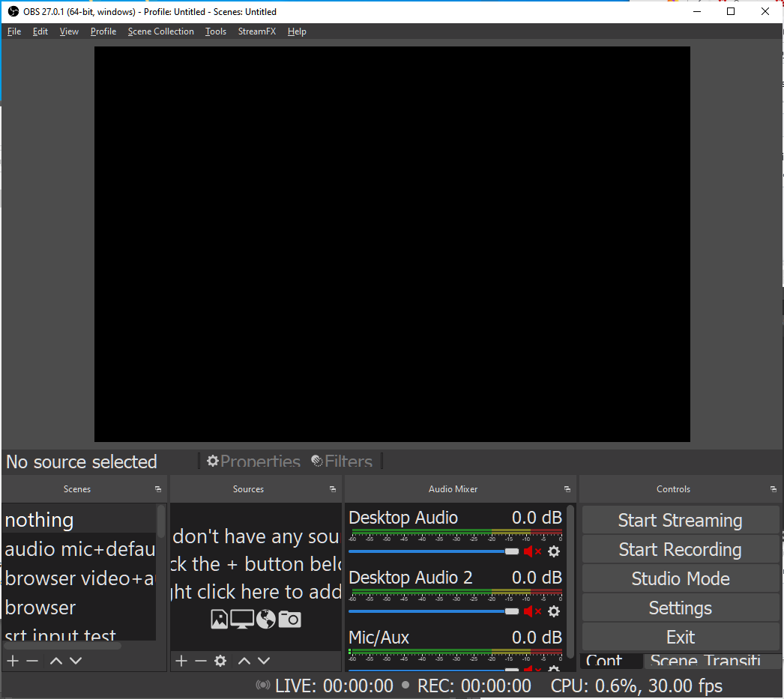Click the remove source minus icon
The width and height of the screenshot is (784, 699).
click(199, 661)
